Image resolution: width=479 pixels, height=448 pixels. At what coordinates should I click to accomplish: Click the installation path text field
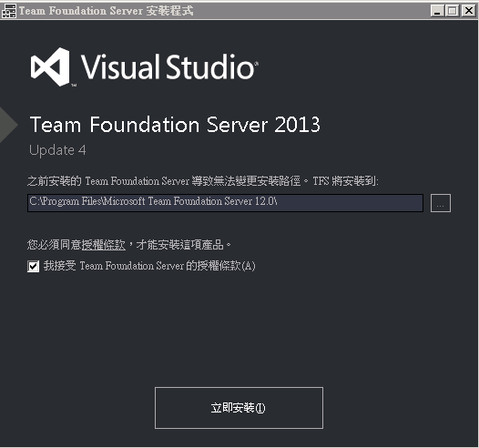point(225,203)
